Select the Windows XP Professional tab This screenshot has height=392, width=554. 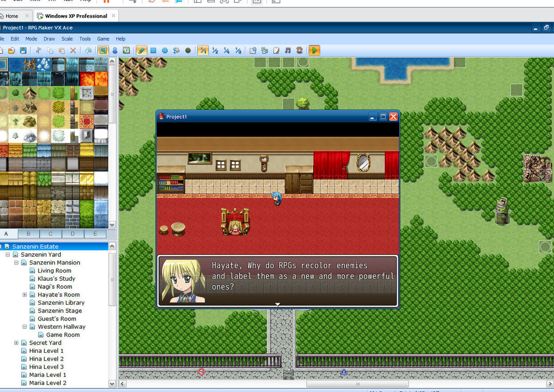pyautogui.click(x=76, y=16)
